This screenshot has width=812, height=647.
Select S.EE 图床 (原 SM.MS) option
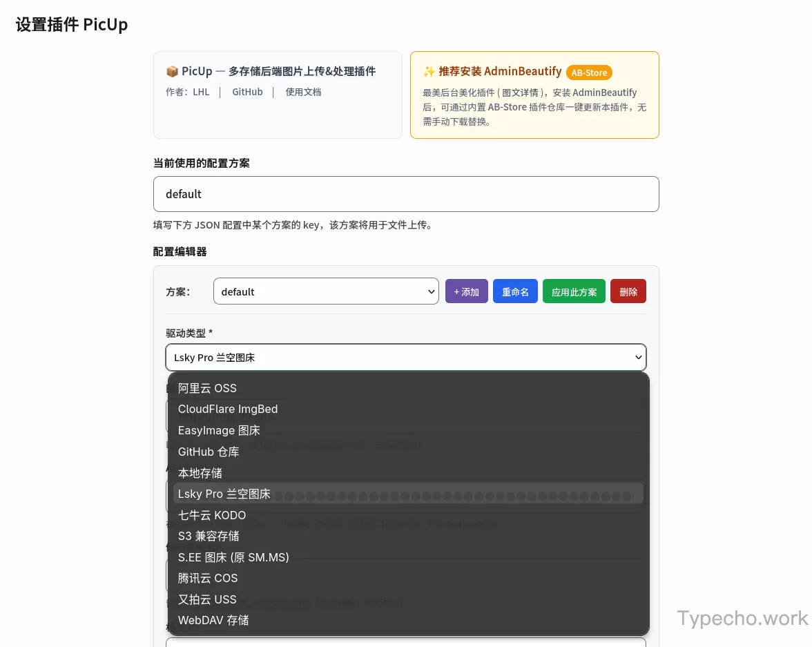(x=233, y=557)
